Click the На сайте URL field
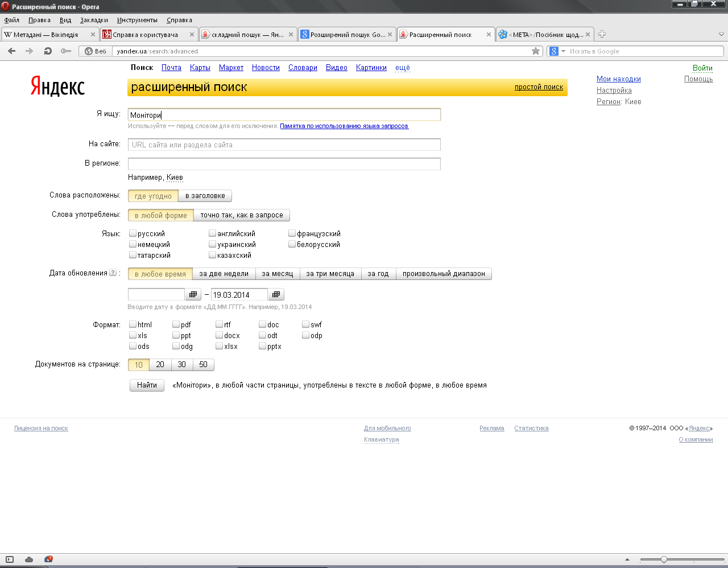Image resolution: width=728 pixels, height=568 pixels. 284,145
